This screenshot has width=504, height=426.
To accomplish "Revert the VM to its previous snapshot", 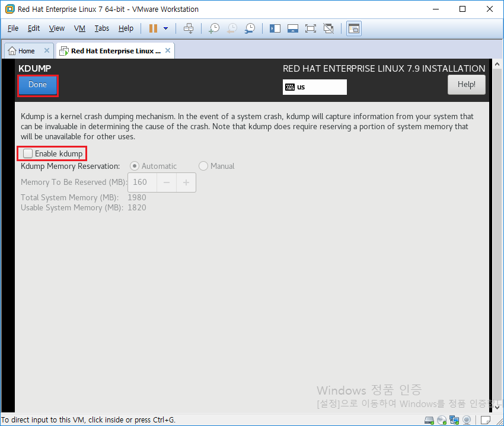I will click(232, 28).
